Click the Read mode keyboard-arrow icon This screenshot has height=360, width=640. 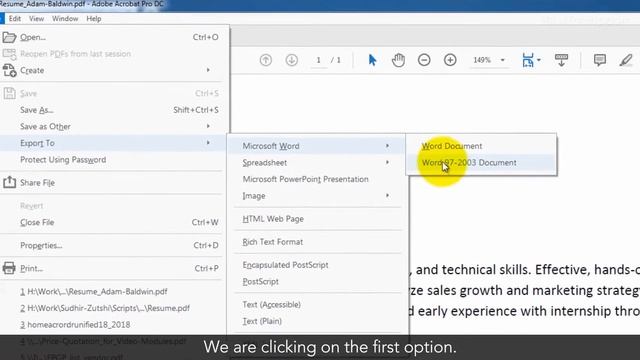coord(561,60)
